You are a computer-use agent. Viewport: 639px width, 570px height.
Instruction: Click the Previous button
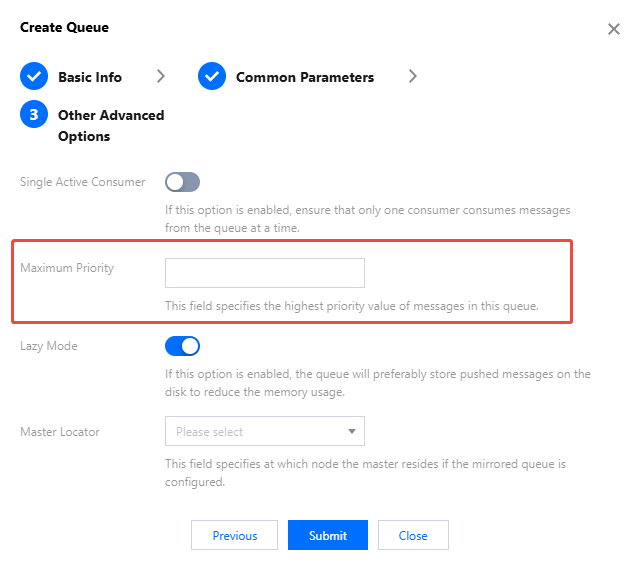[235, 535]
